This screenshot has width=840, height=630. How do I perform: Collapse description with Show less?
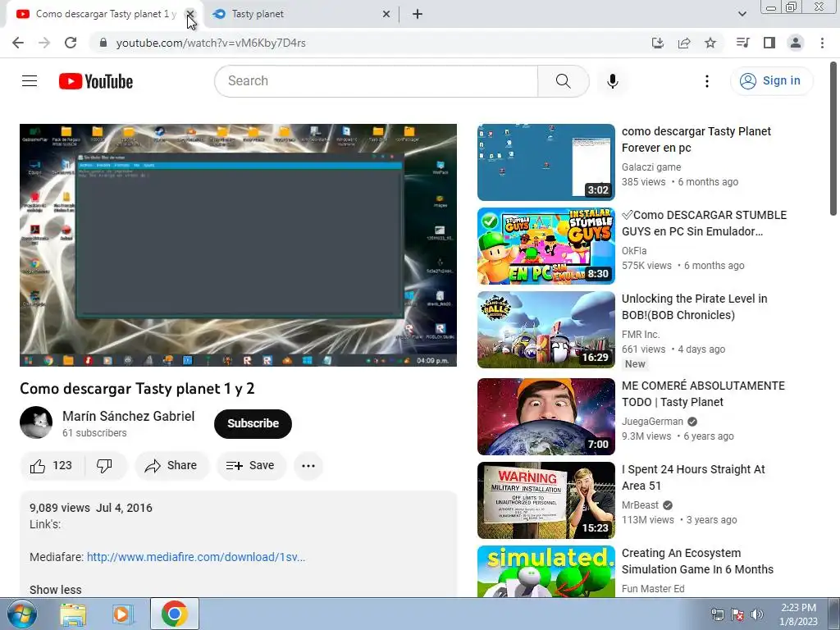(x=56, y=590)
